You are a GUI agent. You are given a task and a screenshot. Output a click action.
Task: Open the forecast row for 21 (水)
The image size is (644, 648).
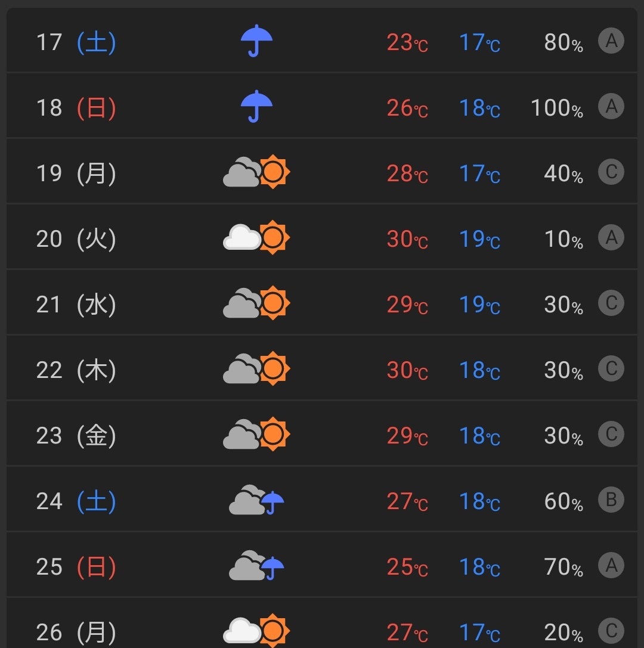pos(322,303)
